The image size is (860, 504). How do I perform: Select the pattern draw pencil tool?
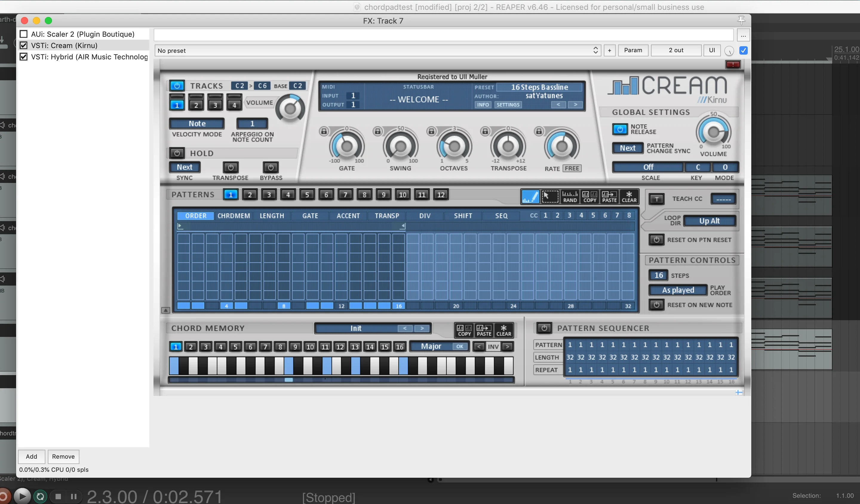pos(530,197)
